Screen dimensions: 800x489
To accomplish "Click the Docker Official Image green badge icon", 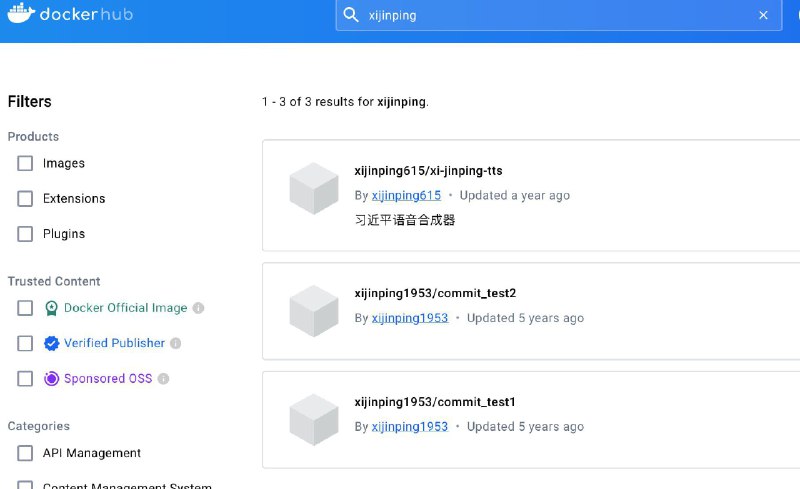I will (x=51, y=308).
